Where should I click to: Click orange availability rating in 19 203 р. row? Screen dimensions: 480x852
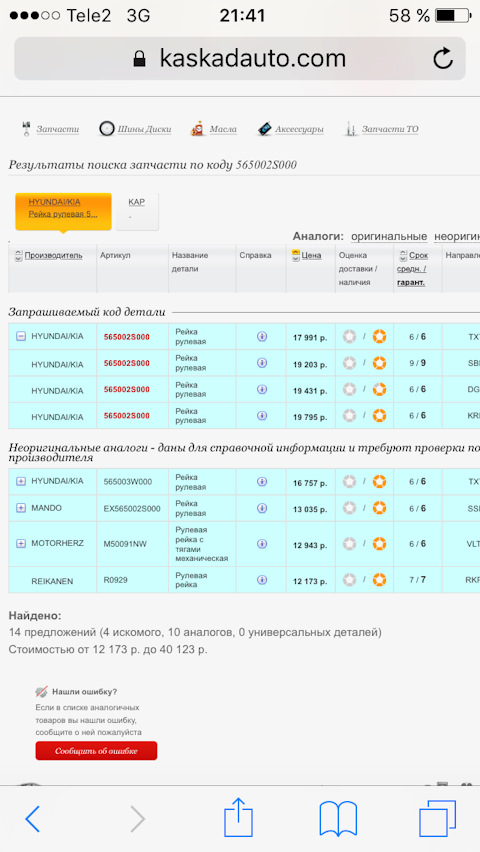click(x=379, y=363)
